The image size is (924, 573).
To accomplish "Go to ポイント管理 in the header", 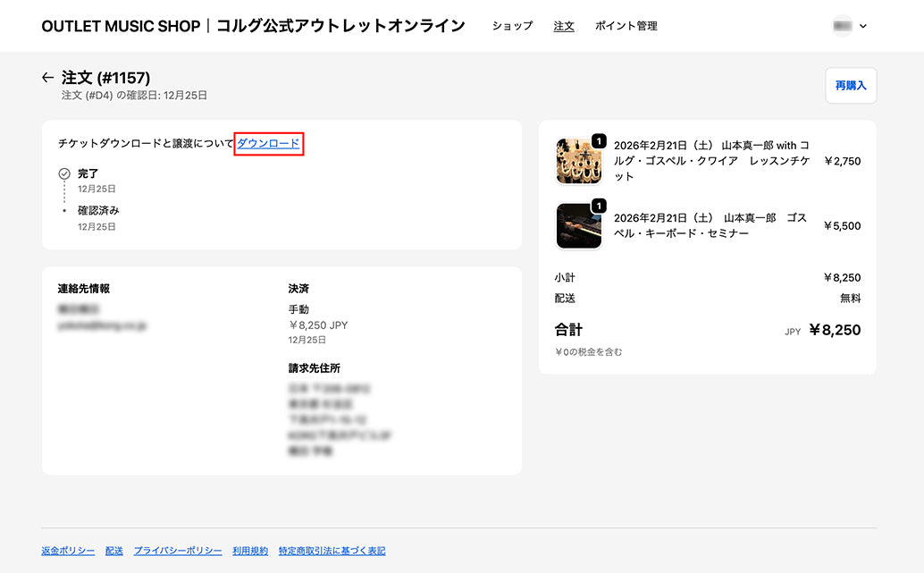I will coord(626,26).
